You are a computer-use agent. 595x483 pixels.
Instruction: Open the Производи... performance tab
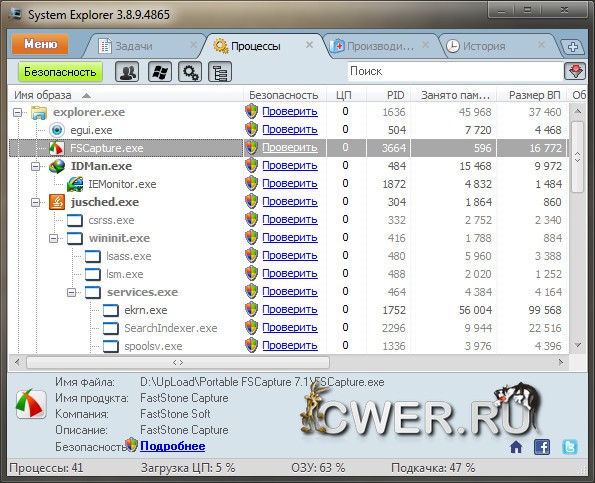[x=380, y=46]
